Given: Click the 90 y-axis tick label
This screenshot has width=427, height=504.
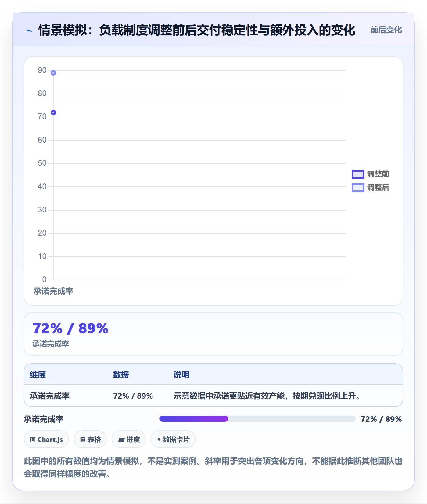Looking at the screenshot, I should pyautogui.click(x=42, y=70).
